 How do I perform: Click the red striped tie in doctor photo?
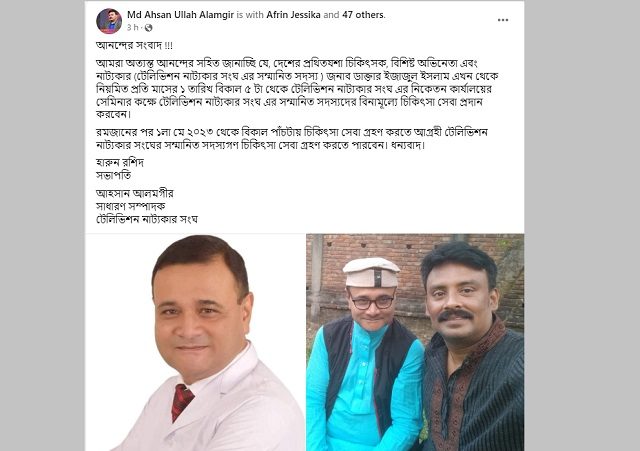[181, 402]
